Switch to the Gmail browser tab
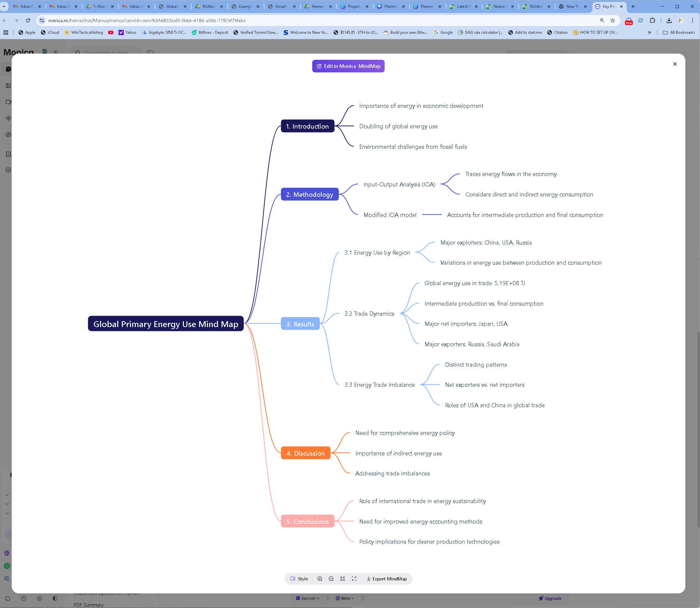The height and width of the screenshot is (608, 700). (281, 6)
